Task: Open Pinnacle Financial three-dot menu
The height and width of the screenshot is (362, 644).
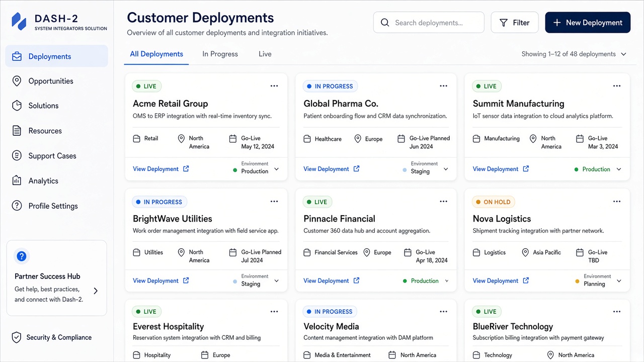Action: pos(443,202)
